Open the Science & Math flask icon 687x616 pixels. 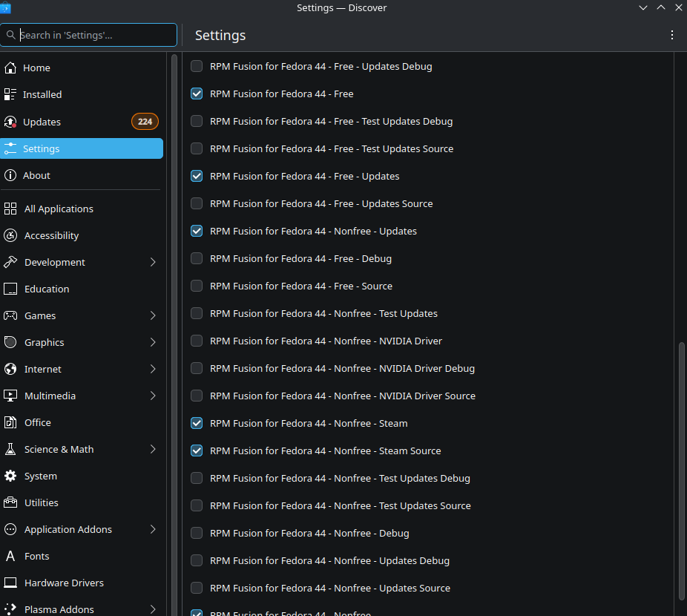10,450
